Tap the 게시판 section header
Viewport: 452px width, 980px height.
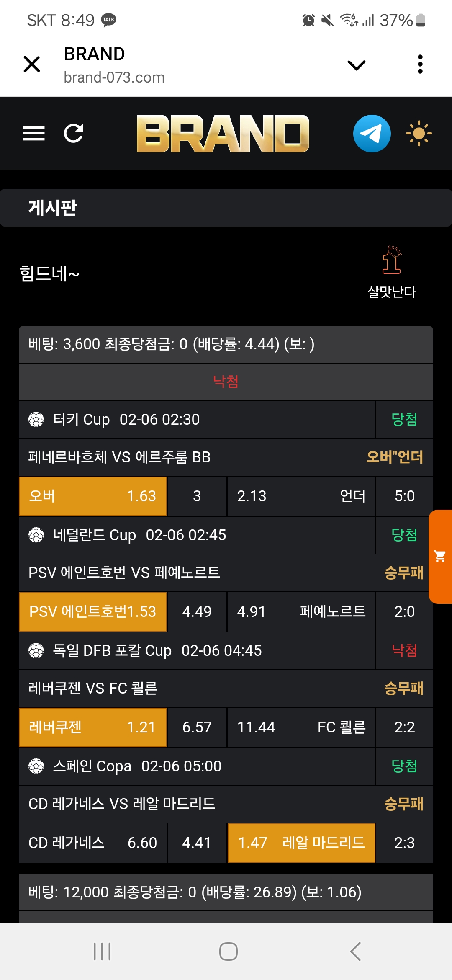point(53,208)
